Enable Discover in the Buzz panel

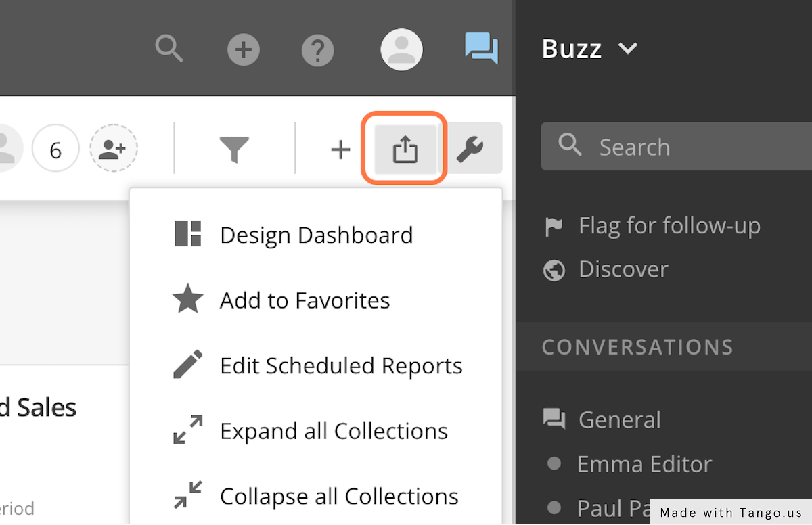[x=623, y=269]
